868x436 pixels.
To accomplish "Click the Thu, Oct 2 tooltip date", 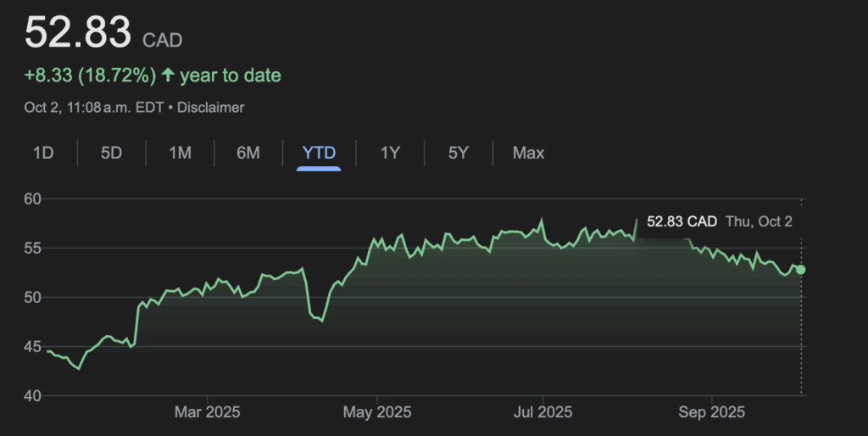I will pyautogui.click(x=759, y=221).
